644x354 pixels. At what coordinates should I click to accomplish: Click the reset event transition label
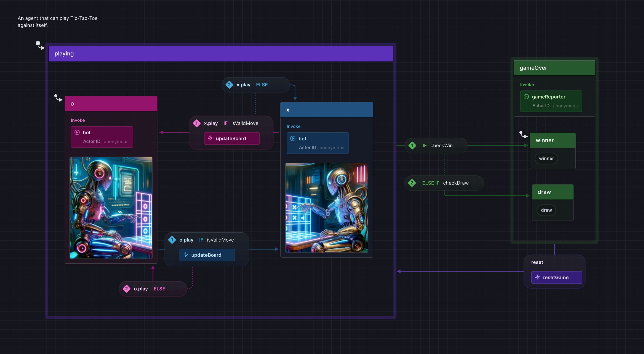(537, 262)
